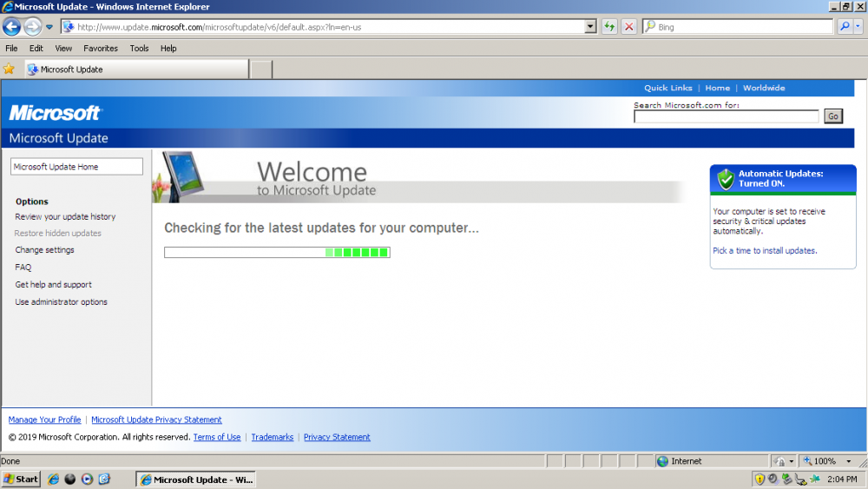Image resolution: width=868 pixels, height=489 pixels.
Task: Click the green star-shaped tray icon
Action: click(815, 479)
